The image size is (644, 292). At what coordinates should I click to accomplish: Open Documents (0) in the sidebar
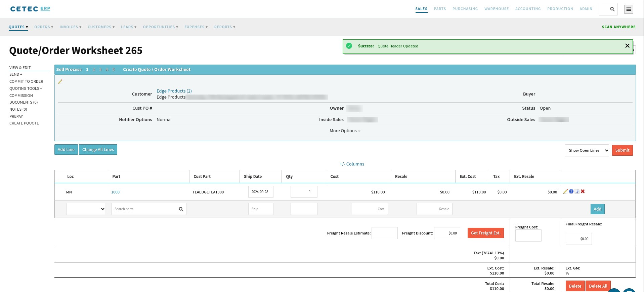(24, 102)
